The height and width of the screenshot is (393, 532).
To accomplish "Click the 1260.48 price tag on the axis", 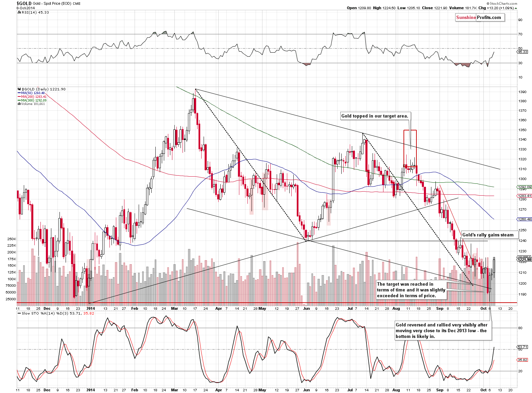I will [524, 219].
